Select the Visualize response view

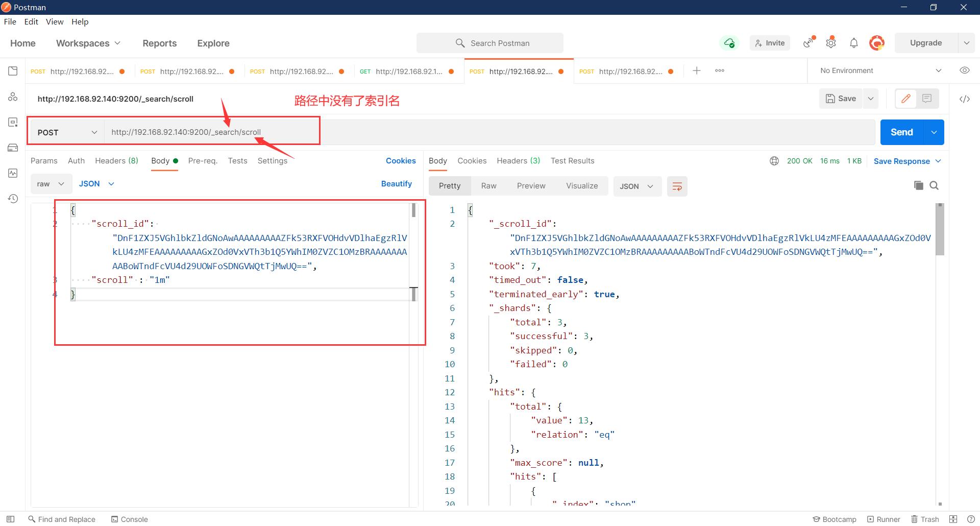(x=582, y=186)
